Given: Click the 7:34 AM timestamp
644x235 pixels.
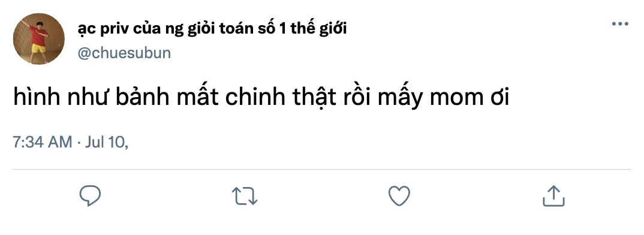Looking at the screenshot, I should [x=43, y=142].
